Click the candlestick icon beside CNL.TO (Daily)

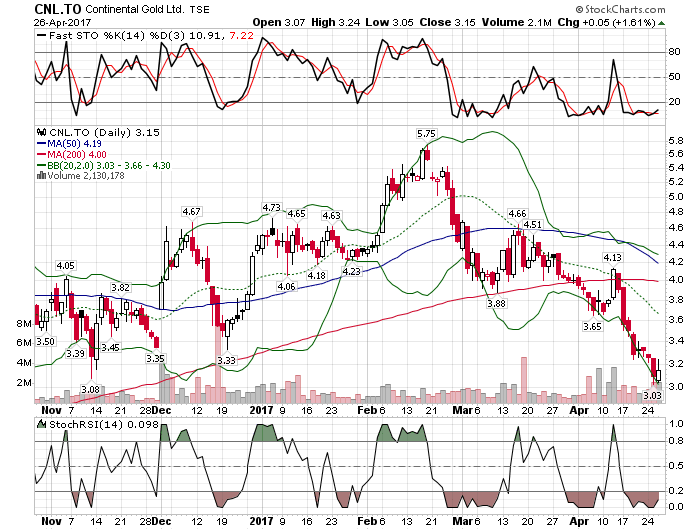click(x=42, y=133)
